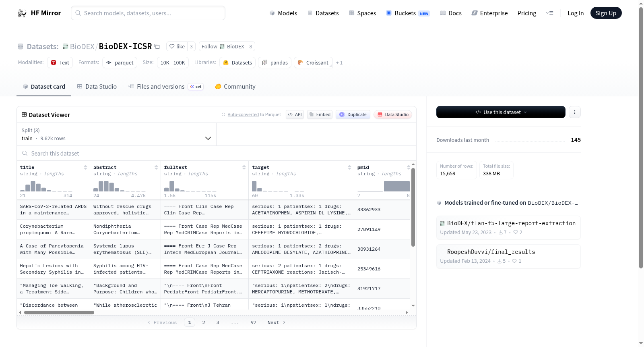Go to page 3 of the table

218,322
